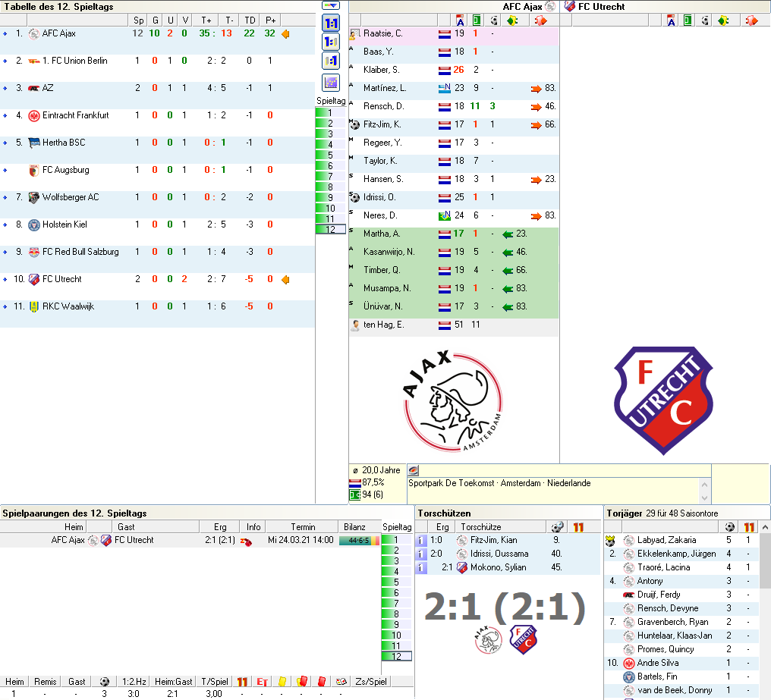The image size is (771, 700).
Task: Click the large Ajax crest image
Action: tap(453, 400)
